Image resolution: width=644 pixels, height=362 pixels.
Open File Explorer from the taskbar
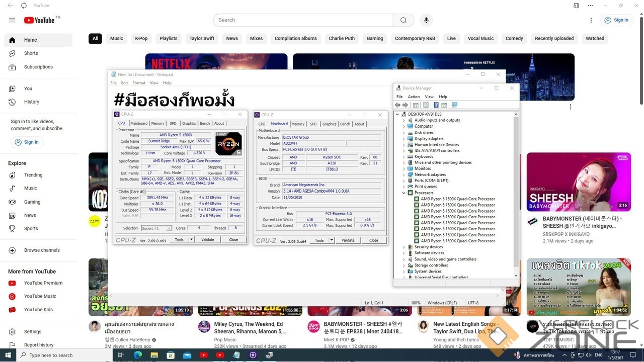[154, 355]
